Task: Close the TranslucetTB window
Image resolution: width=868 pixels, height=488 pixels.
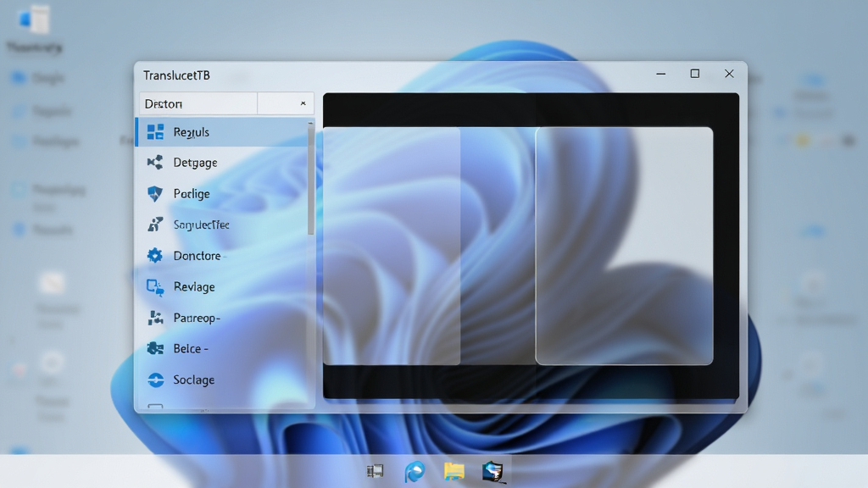Action: (729, 74)
